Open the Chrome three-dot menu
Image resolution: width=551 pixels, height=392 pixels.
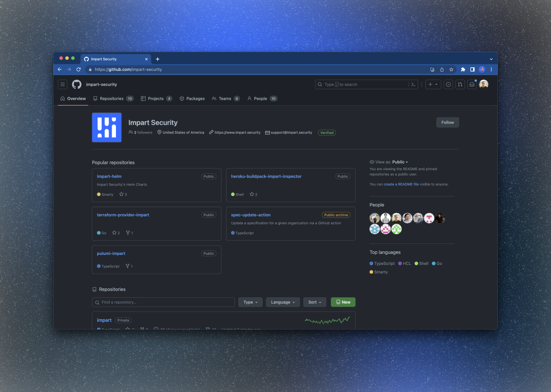pos(491,70)
